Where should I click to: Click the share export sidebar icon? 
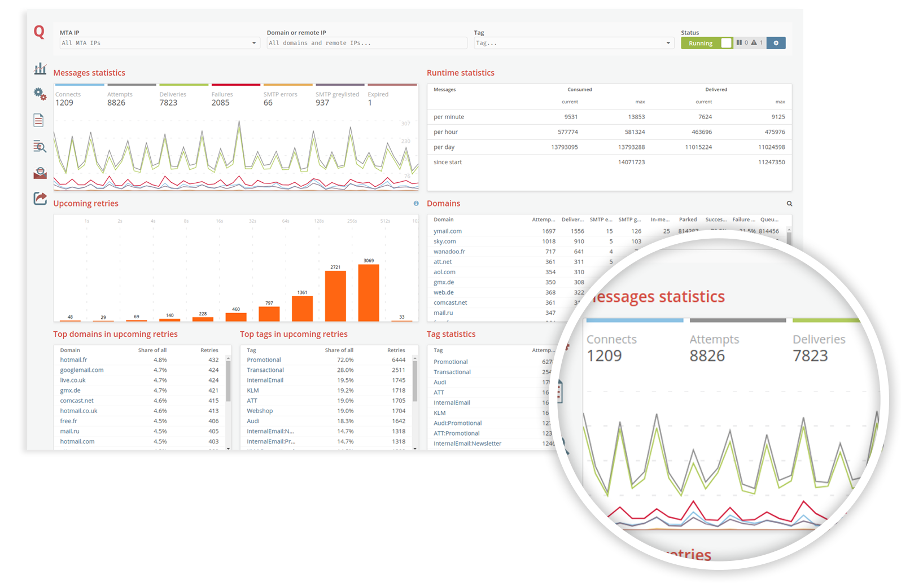40,198
